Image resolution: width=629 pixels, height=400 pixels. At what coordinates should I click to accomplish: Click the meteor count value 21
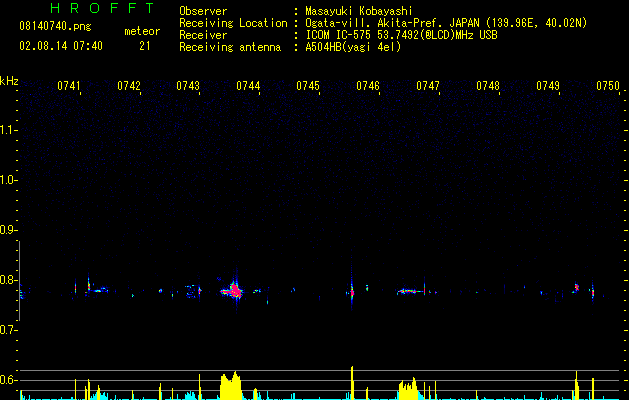[145, 46]
